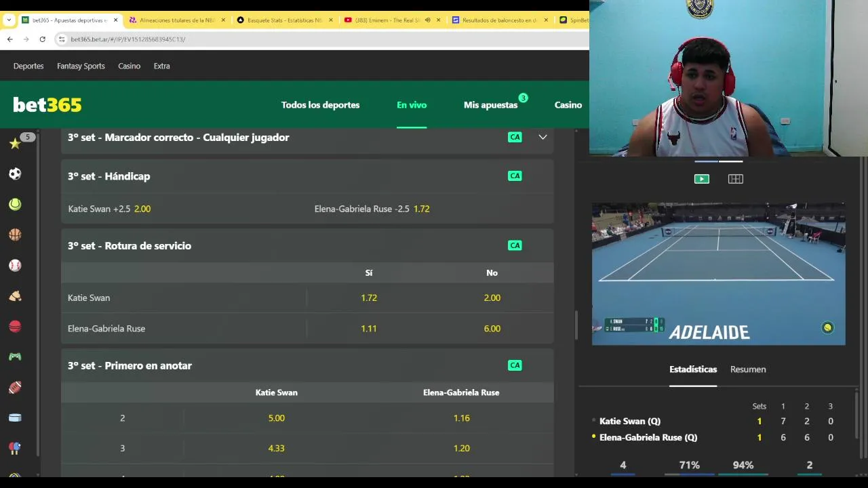Open Casino in the dark top bar
This screenshot has width=868, height=488.
pyautogui.click(x=129, y=66)
